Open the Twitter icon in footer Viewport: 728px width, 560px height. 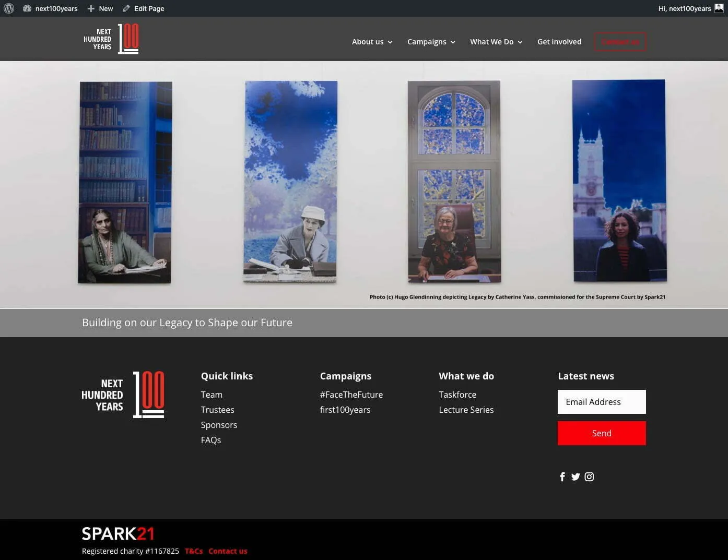[576, 476]
